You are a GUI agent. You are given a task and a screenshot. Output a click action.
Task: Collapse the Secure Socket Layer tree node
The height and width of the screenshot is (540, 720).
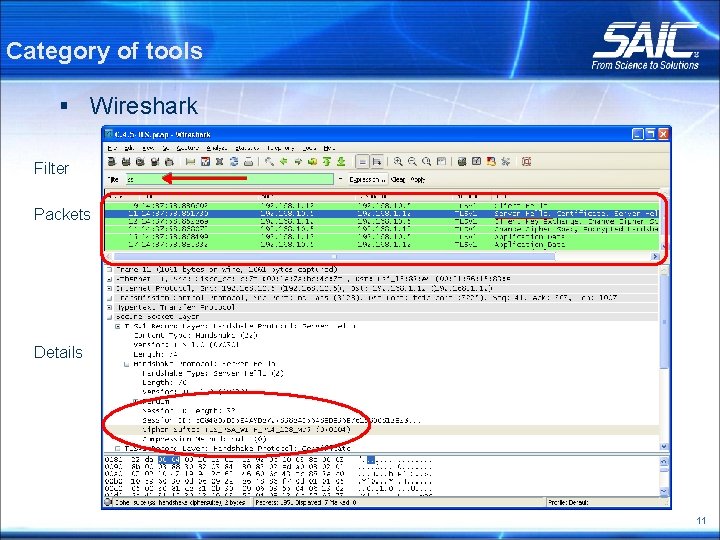[110, 317]
